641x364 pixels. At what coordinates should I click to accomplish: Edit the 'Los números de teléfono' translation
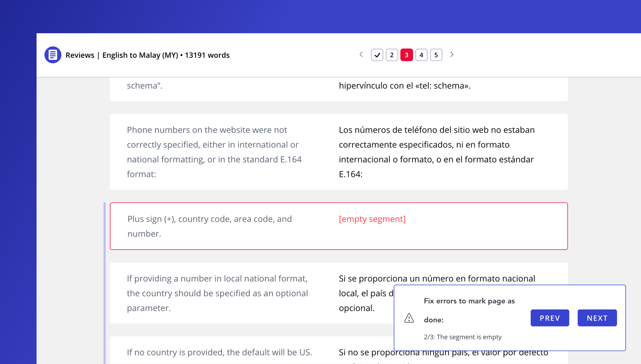point(436,152)
